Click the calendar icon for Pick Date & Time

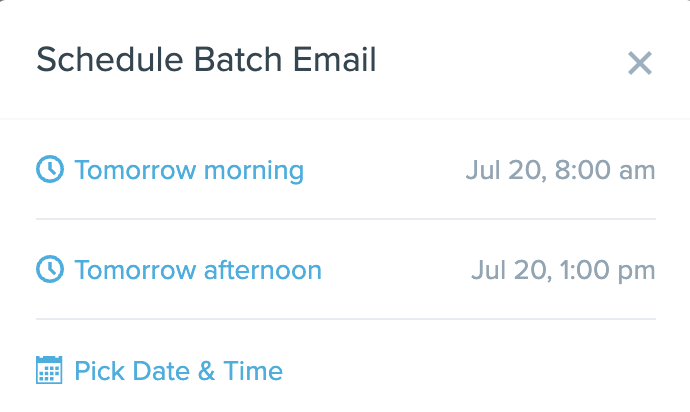pyautogui.click(x=49, y=371)
